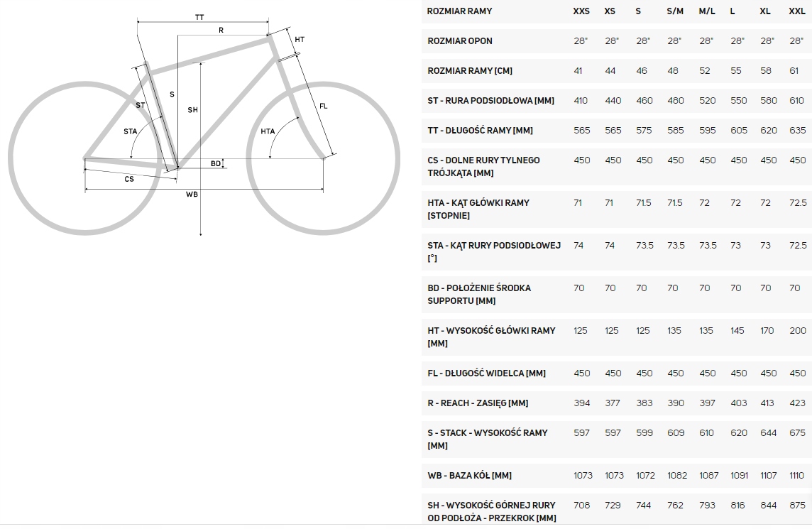Click the ROZMIAR RAMY table header

pyautogui.click(x=459, y=11)
